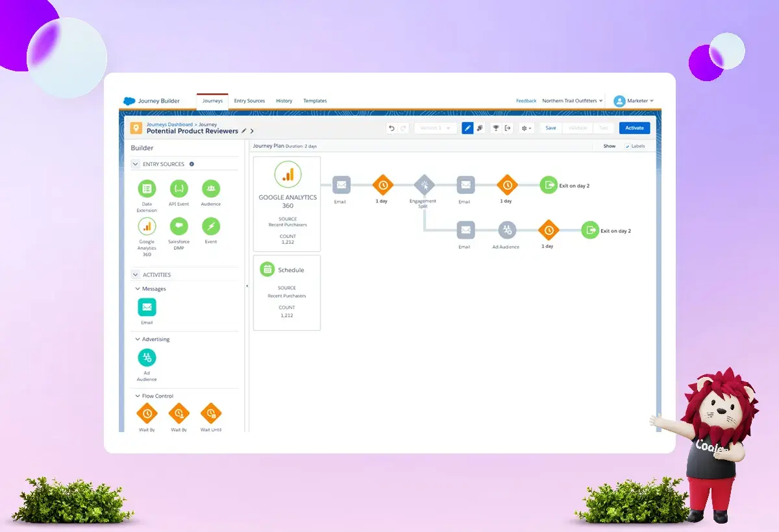Select the Ad Audience node on the canvas
Screen dimensions: 779x532
pos(507,230)
